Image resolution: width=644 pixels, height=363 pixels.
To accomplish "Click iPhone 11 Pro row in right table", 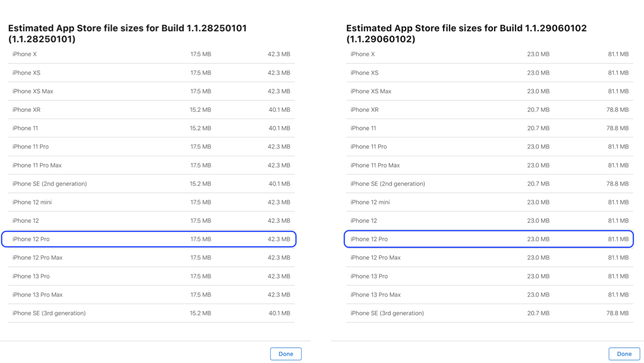I will click(489, 146).
